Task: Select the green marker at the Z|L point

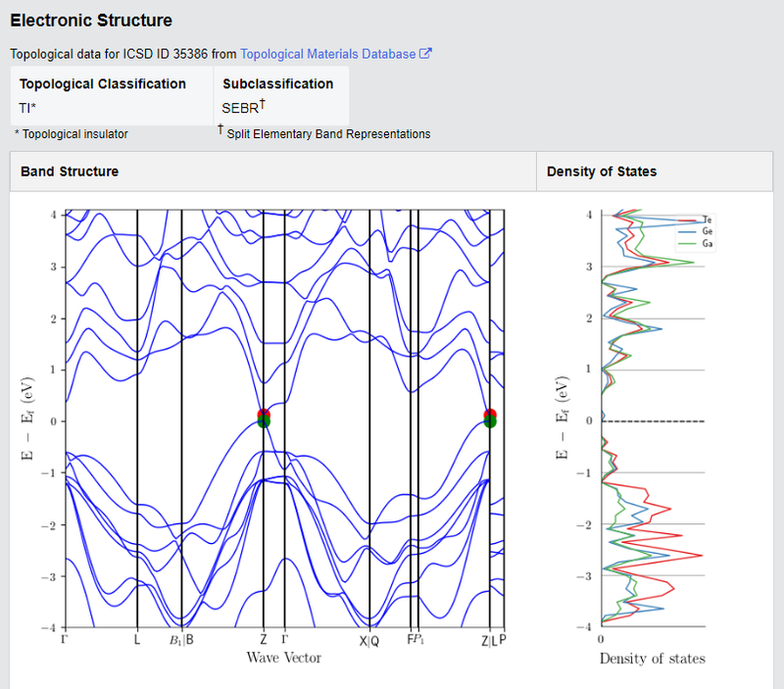Action: tap(490, 422)
